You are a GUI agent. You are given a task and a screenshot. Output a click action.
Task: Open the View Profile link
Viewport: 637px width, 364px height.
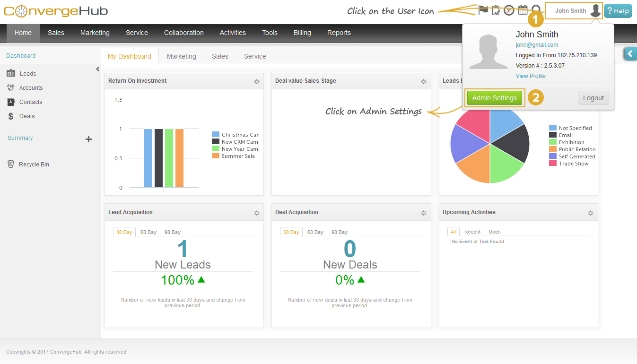(x=531, y=76)
